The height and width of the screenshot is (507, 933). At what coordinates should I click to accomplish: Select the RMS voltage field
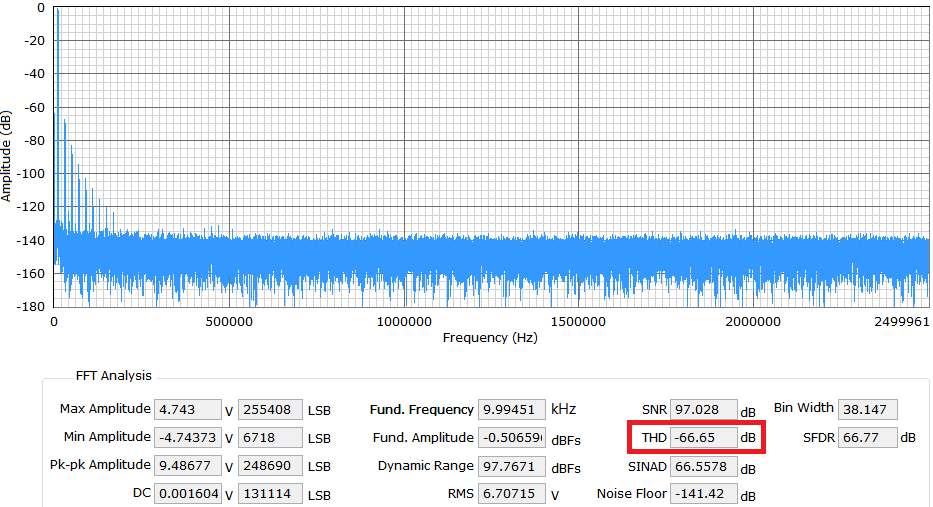(512, 494)
